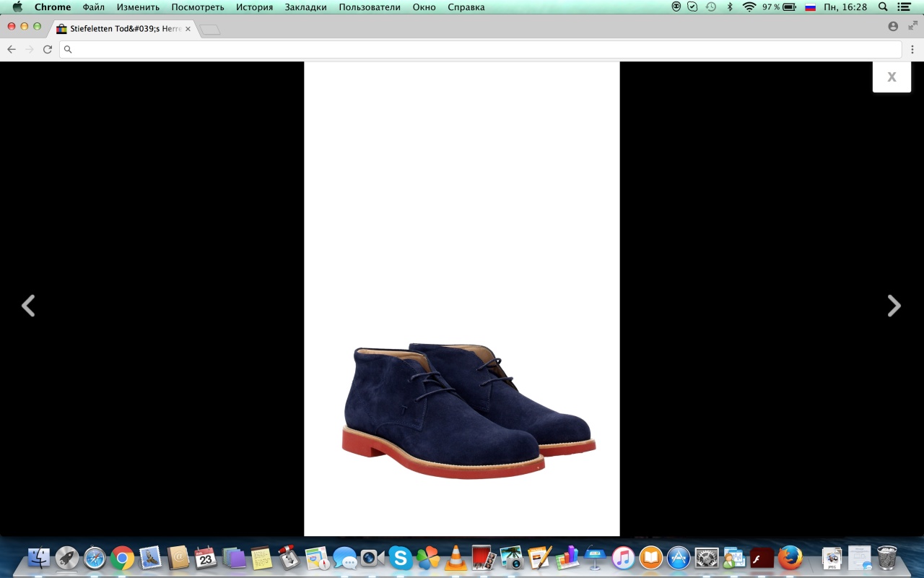
Task: Launch Skype from the Dock
Action: point(400,557)
